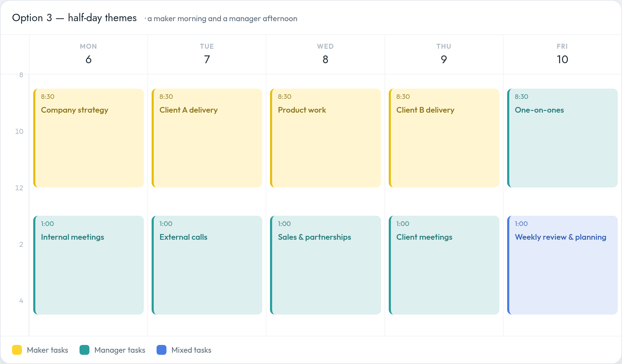Open the Client B delivery event

(x=444, y=138)
